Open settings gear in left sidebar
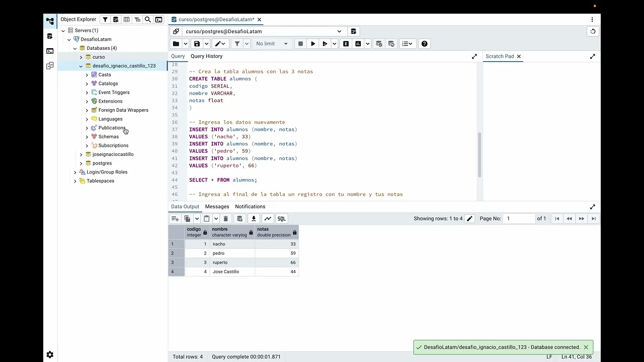Viewport: 644px width, 362px height. click(x=50, y=355)
